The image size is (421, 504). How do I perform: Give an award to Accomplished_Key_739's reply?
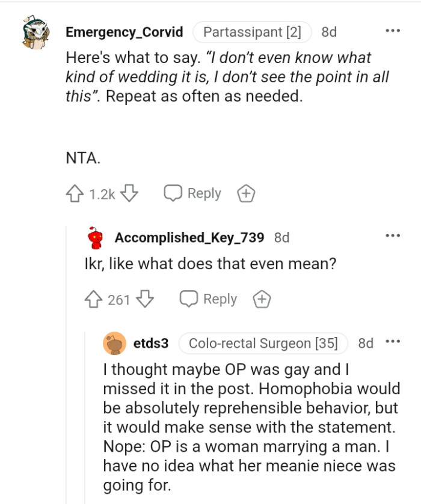tap(262, 299)
